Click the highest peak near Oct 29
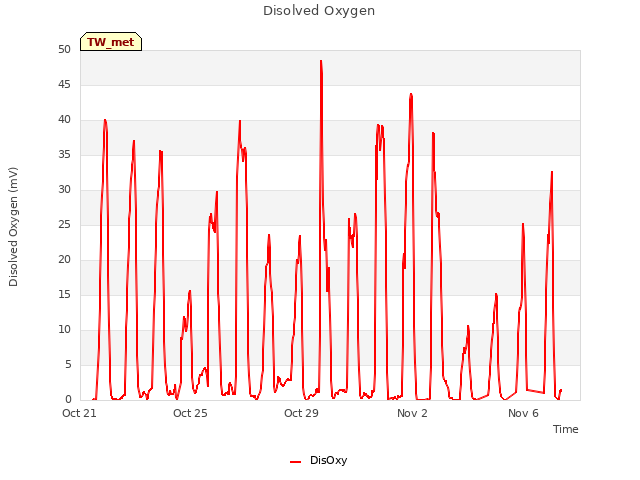Image resolution: width=640 pixels, height=480 pixels. click(321, 61)
